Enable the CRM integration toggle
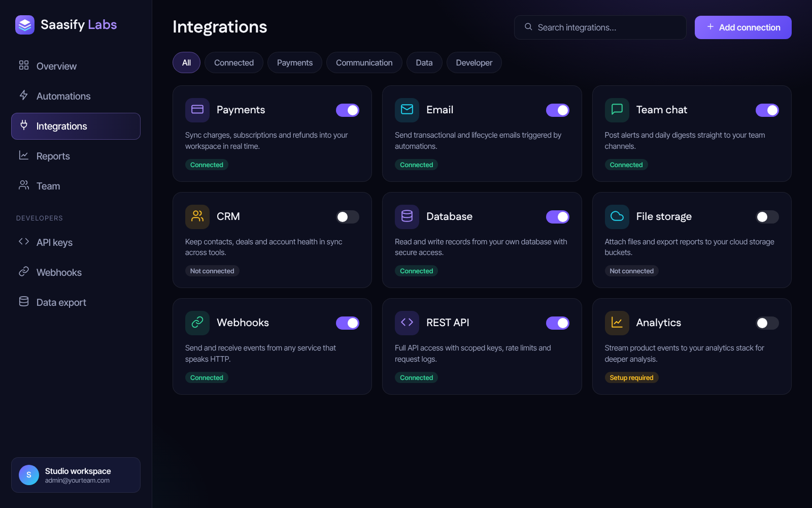This screenshot has width=812, height=508. pos(348,217)
